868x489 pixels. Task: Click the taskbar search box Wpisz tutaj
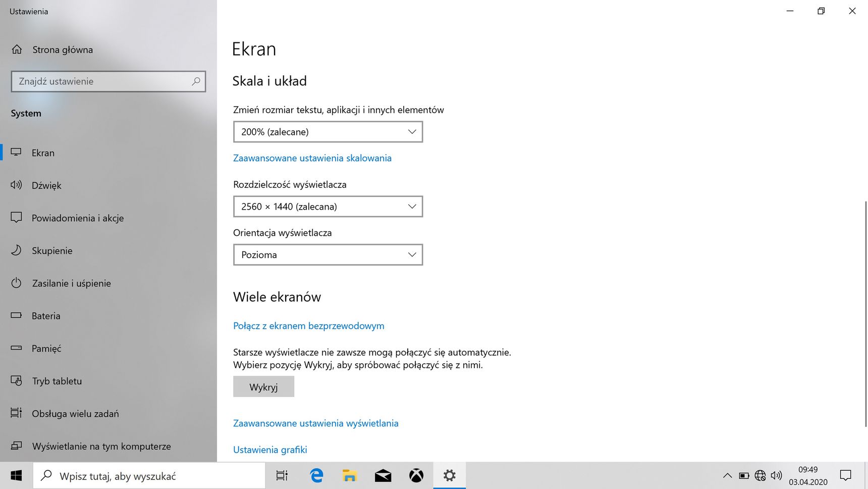point(149,476)
